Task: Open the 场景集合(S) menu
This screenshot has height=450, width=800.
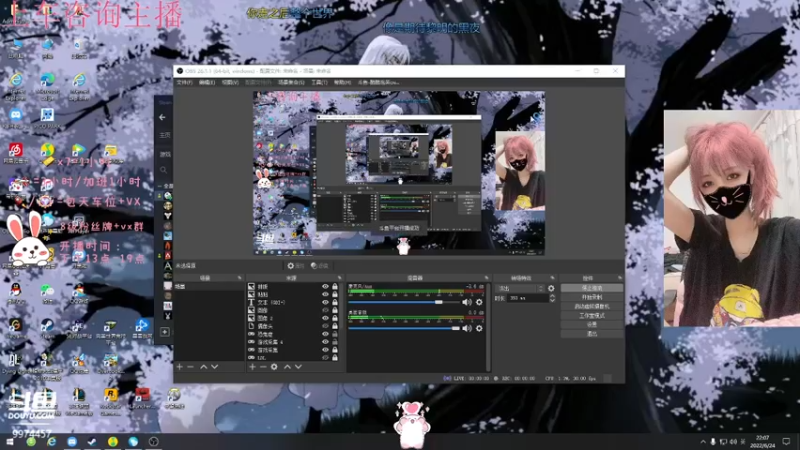Action: click(291, 82)
